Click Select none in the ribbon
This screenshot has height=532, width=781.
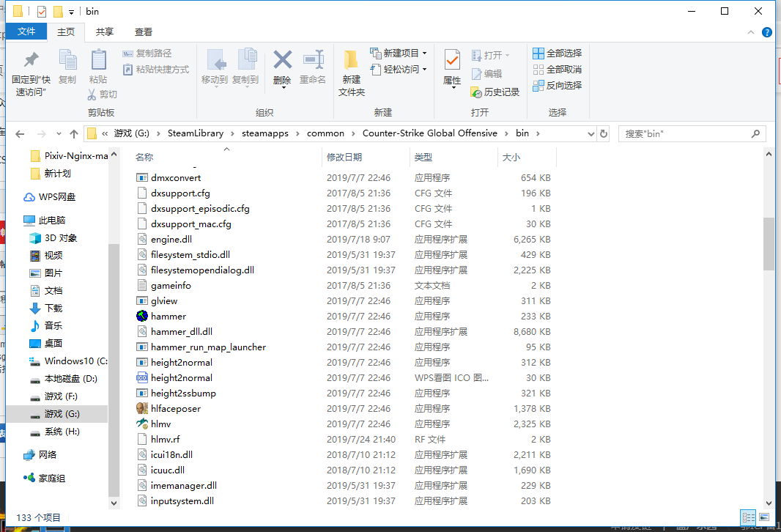coord(557,69)
